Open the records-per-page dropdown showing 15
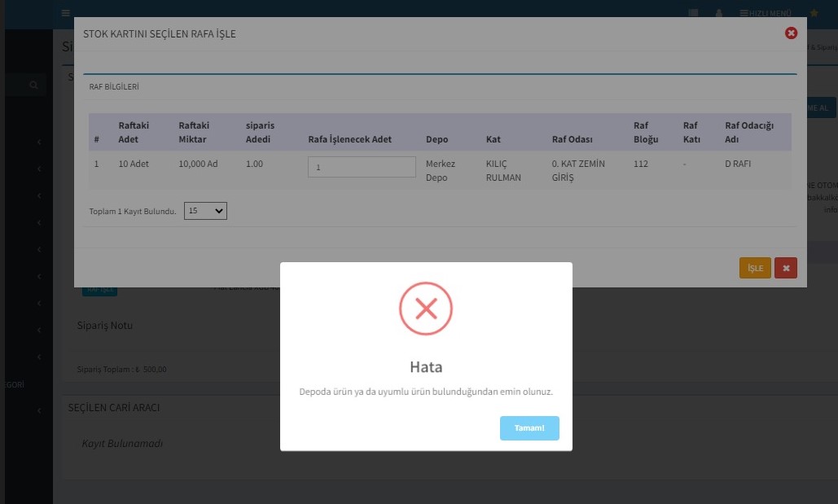Image resolution: width=838 pixels, height=504 pixels. 205,211
